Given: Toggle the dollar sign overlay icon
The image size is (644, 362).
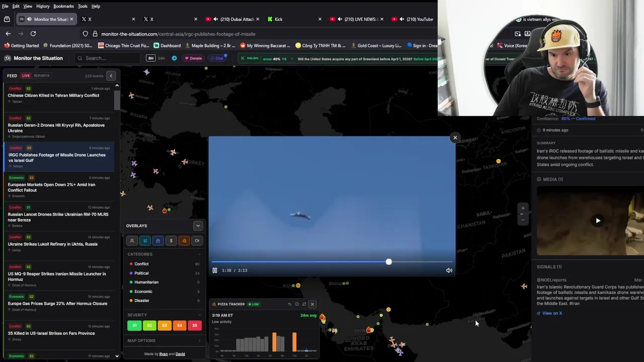Looking at the screenshot, I should coord(171,241).
